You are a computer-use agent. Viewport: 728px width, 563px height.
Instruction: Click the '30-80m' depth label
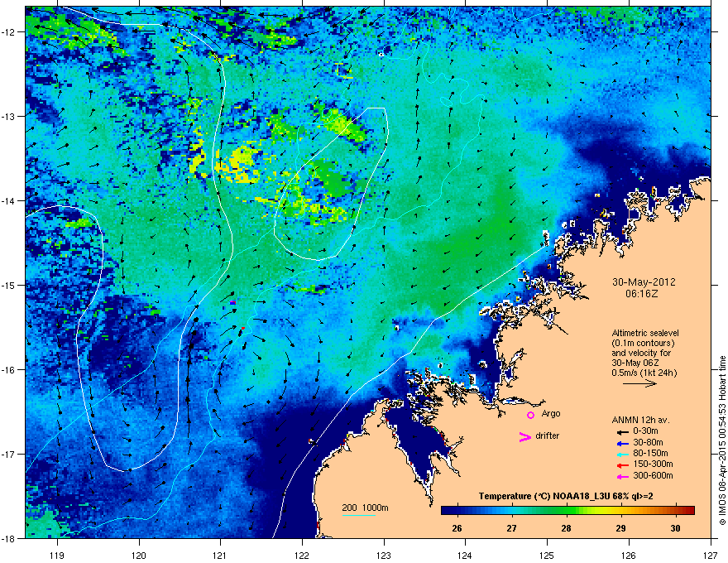(x=648, y=442)
